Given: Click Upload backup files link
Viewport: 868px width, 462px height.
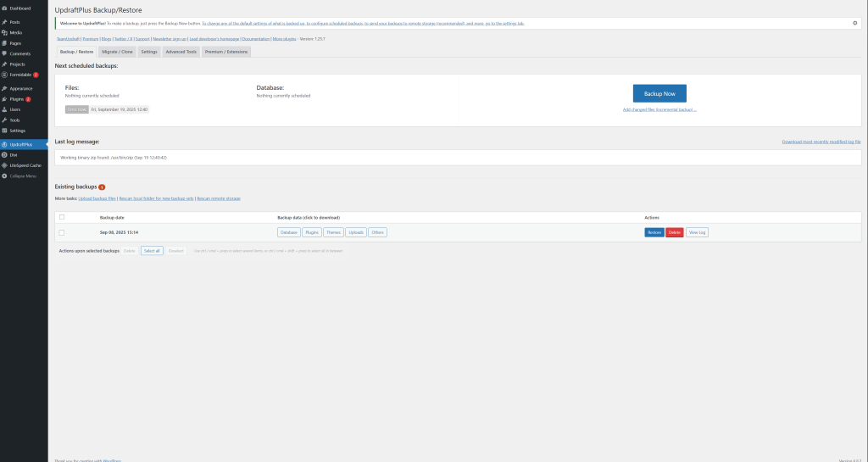Looking at the screenshot, I should coord(97,198).
